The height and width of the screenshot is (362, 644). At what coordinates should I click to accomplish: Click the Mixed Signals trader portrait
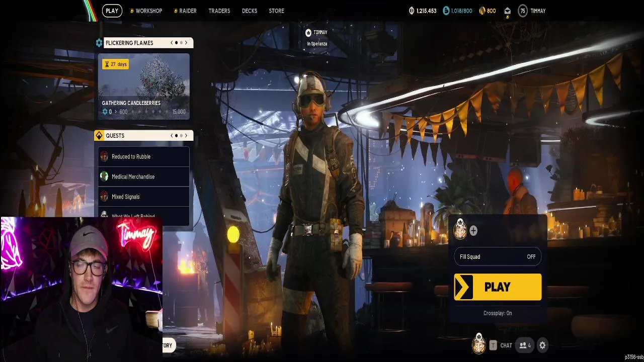coord(104,197)
